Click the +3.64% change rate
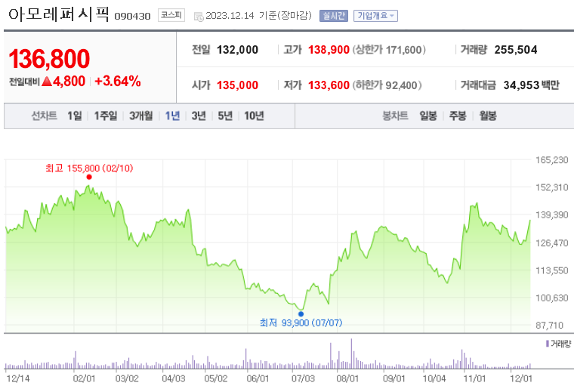Image resolution: width=574 pixels, height=392 pixels. [118, 82]
